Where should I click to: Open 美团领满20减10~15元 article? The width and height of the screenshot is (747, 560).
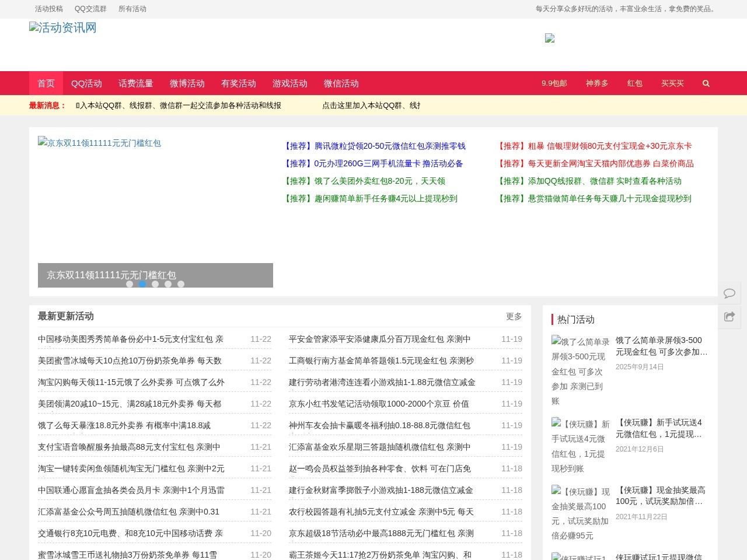point(130,404)
